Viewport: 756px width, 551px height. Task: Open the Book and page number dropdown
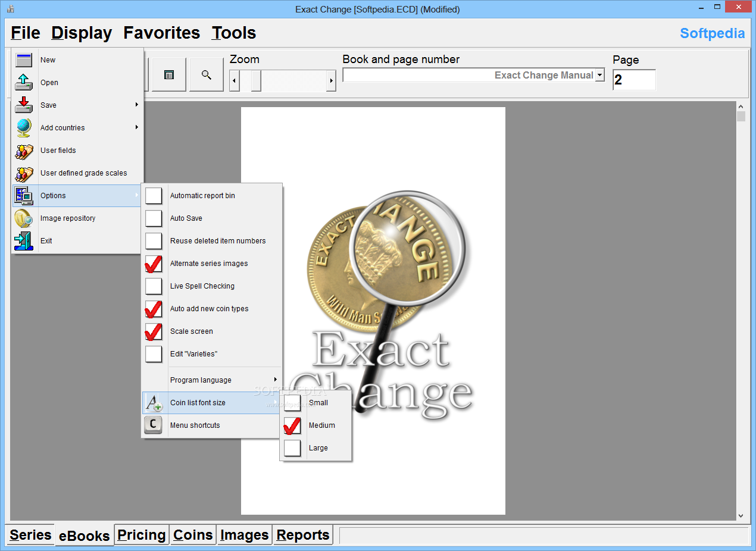point(599,75)
